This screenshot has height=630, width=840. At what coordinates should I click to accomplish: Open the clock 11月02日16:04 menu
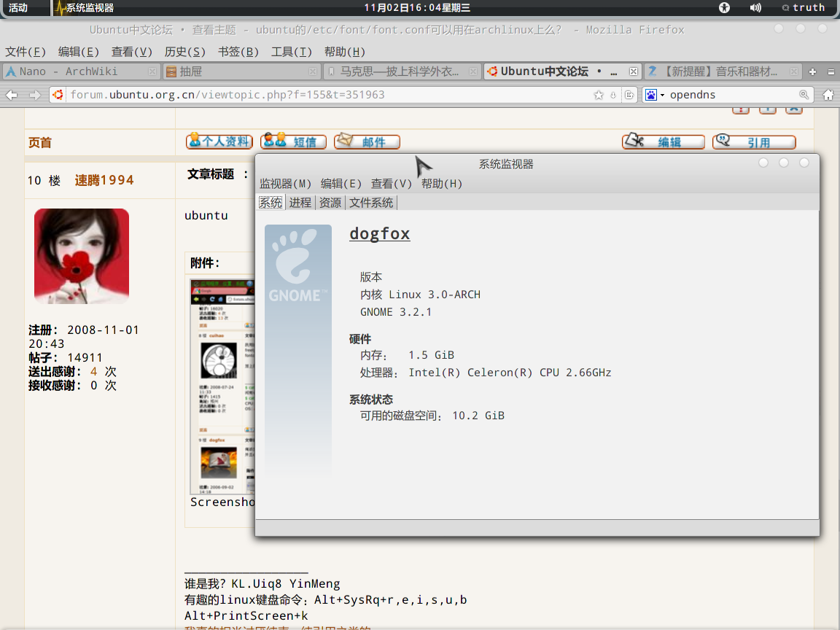pyautogui.click(x=417, y=7)
